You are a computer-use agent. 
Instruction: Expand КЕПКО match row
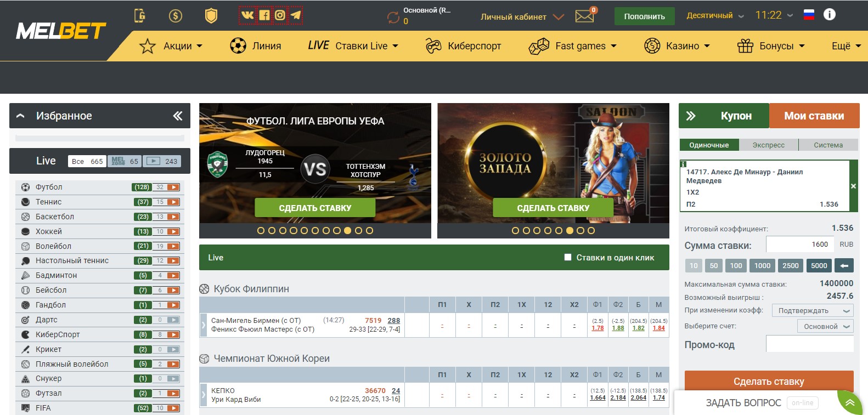(x=203, y=395)
